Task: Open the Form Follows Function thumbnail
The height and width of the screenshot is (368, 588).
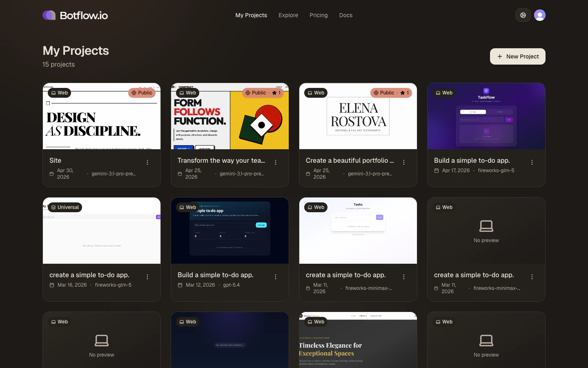Action: click(230, 116)
